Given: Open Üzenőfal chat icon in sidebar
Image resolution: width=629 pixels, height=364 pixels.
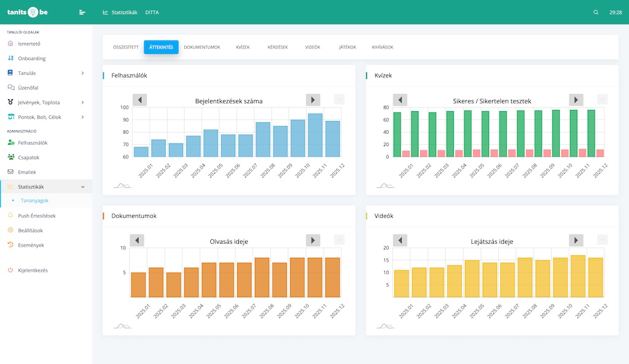Looking at the screenshot, I should point(10,88).
